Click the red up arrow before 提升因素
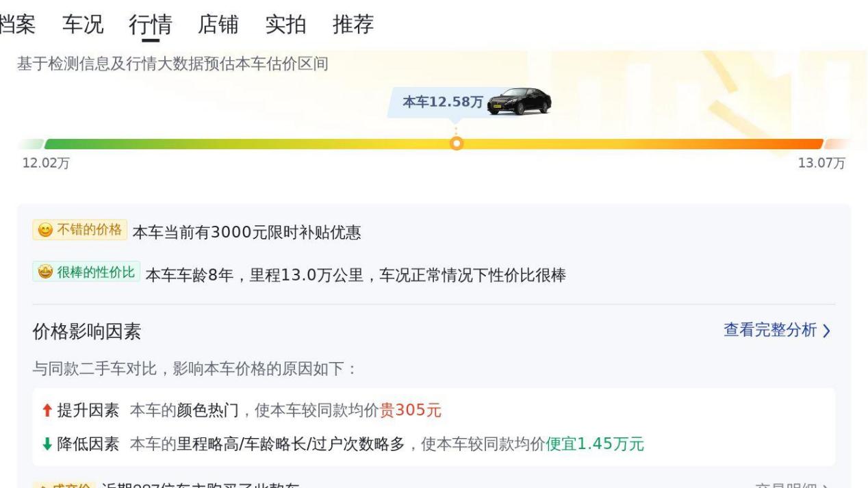This screenshot has height=488, width=868. tap(46, 411)
